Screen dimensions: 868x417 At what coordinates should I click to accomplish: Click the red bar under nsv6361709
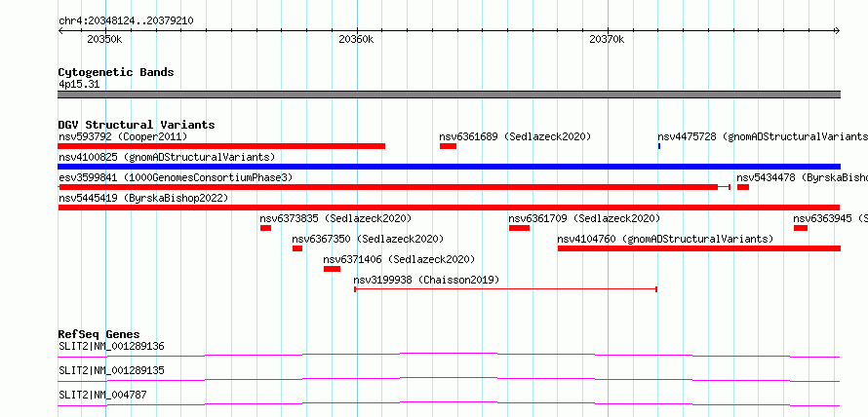tap(519, 228)
